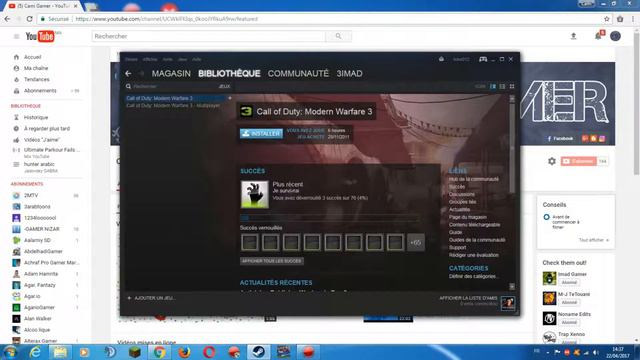Click the plus icon beside Ajouter un jeu
Viewport: 640px width, 360px height.
coord(129,298)
